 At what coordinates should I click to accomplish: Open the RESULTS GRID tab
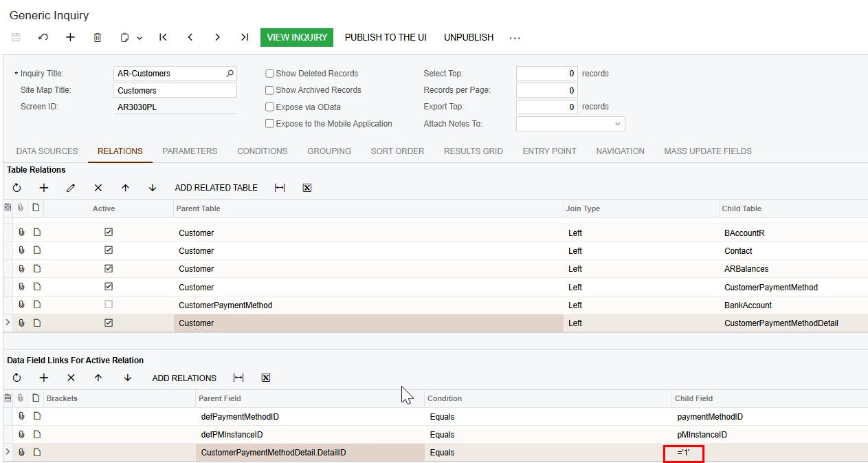(x=474, y=151)
